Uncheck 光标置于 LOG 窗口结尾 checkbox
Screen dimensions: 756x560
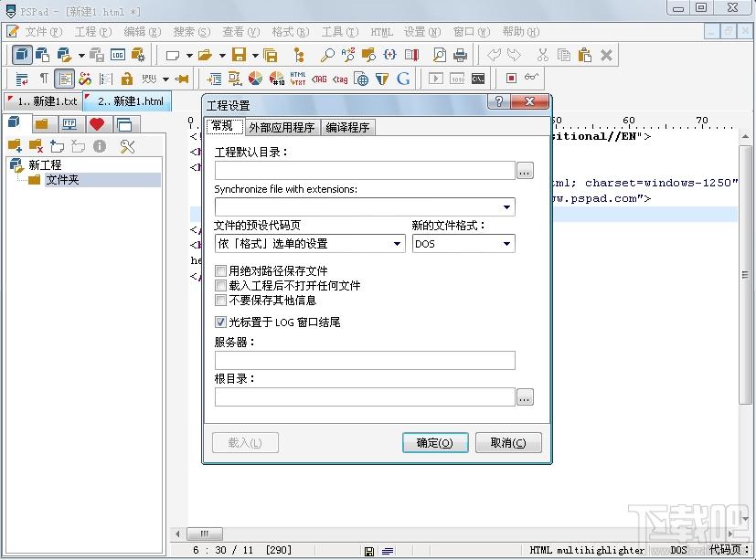[220, 322]
